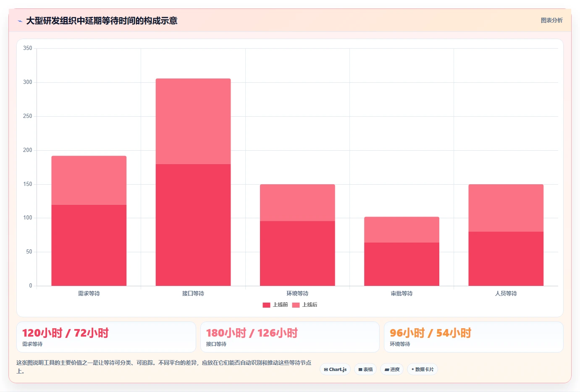Open the 96小时 / 54小时 stat card

[474, 337]
